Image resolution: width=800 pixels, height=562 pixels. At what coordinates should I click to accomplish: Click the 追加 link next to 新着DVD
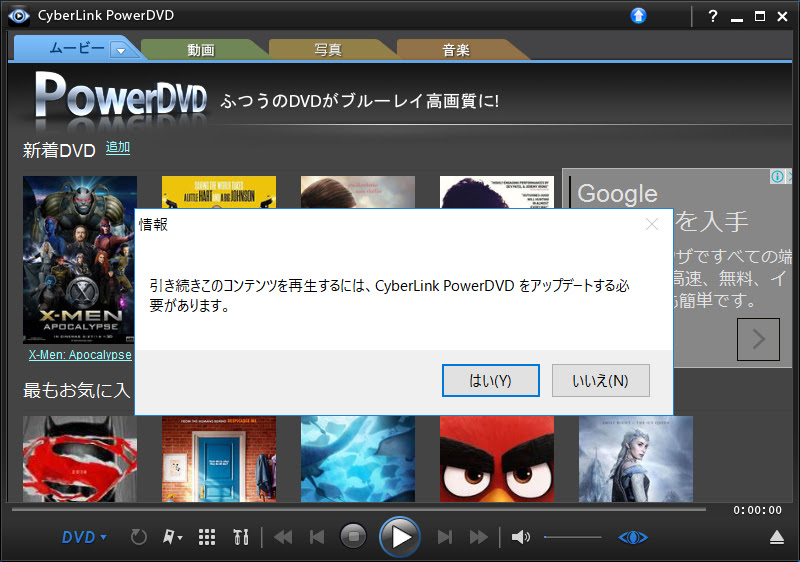(x=118, y=147)
